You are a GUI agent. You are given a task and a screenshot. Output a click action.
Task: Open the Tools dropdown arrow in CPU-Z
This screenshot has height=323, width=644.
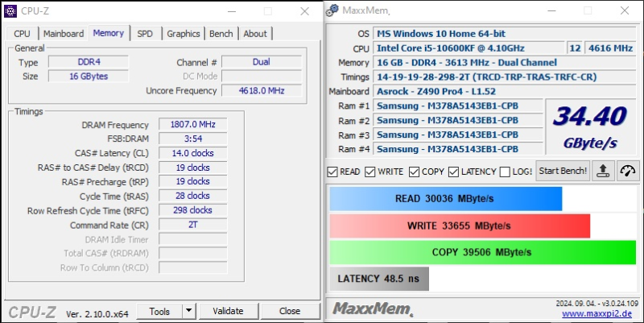189,311
